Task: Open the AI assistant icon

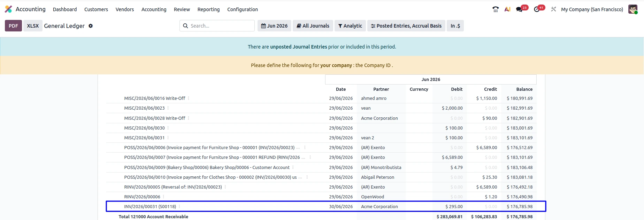Action: [507, 9]
